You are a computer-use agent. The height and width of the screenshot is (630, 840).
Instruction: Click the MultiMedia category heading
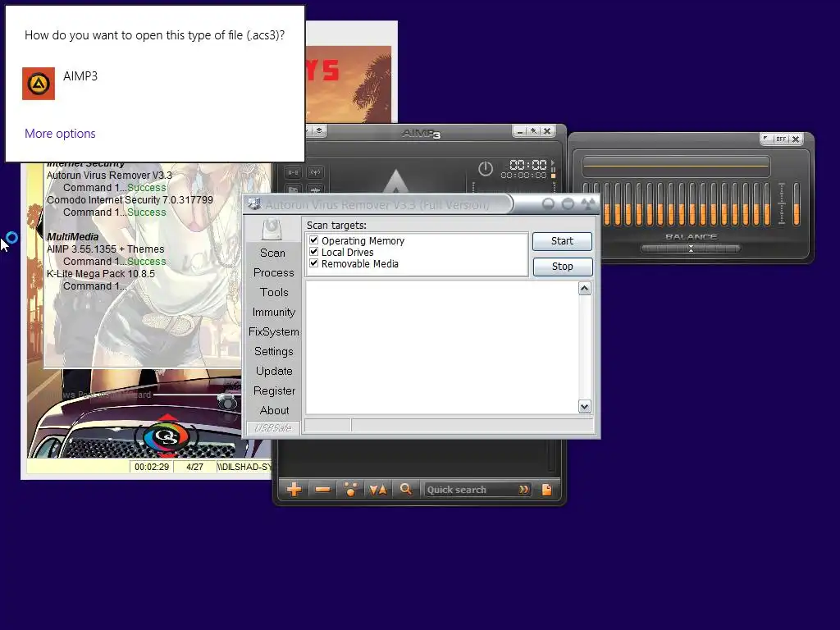pos(72,237)
